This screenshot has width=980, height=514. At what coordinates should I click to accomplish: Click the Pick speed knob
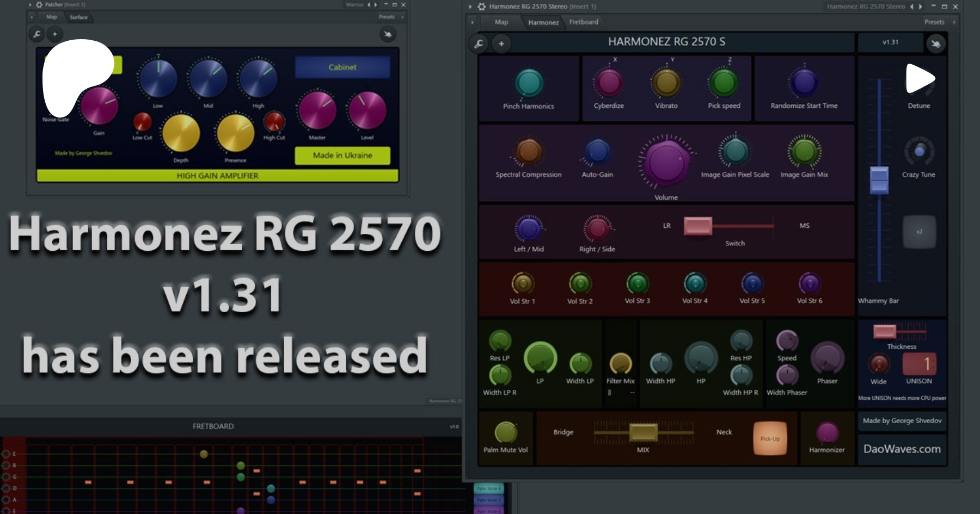click(x=724, y=83)
